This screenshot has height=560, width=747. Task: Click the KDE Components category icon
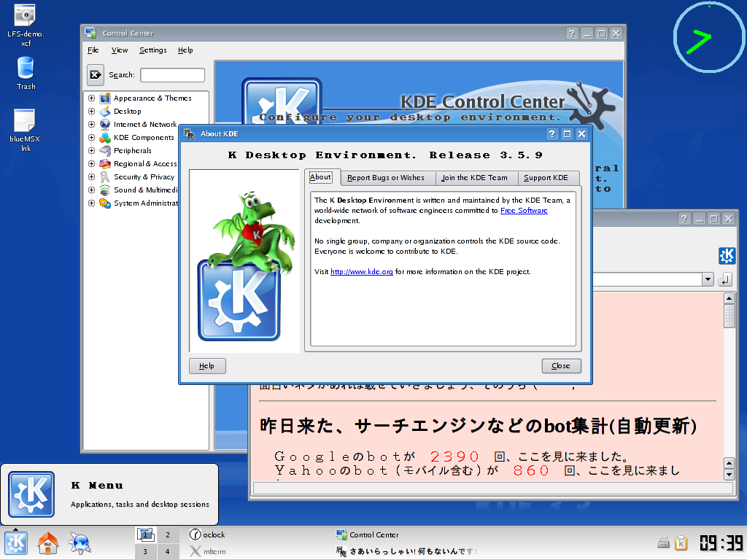click(105, 138)
